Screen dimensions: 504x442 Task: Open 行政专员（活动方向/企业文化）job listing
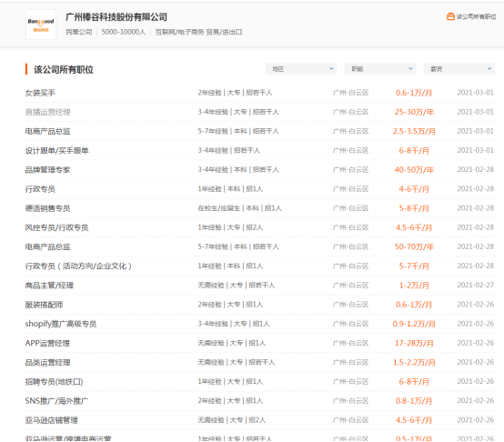click(x=78, y=266)
